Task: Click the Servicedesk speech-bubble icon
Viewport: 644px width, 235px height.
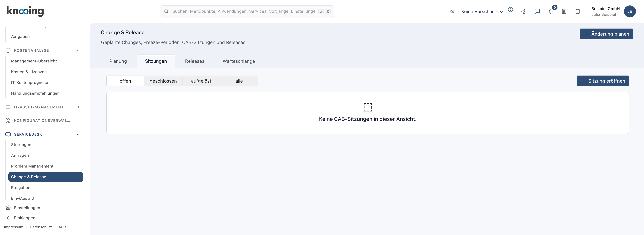Action: (8, 134)
